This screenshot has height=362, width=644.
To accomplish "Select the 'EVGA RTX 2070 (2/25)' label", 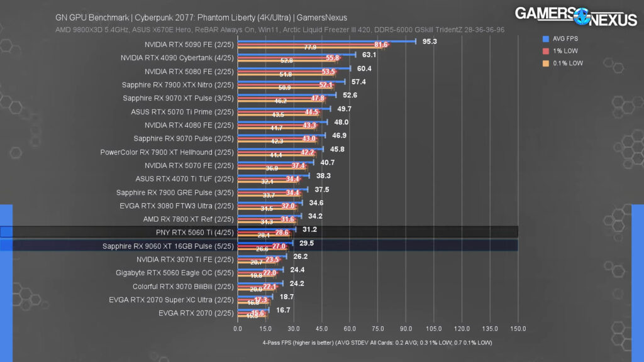I will coord(196,313).
